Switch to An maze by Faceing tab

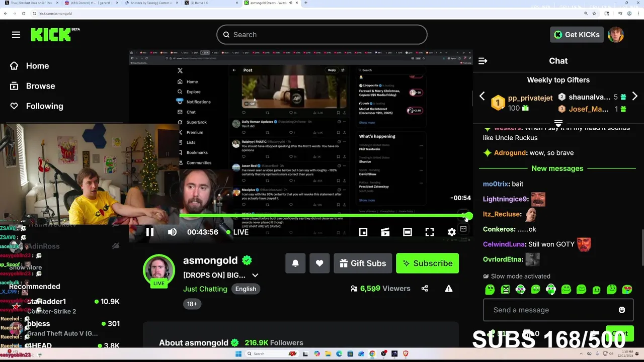tap(151, 3)
